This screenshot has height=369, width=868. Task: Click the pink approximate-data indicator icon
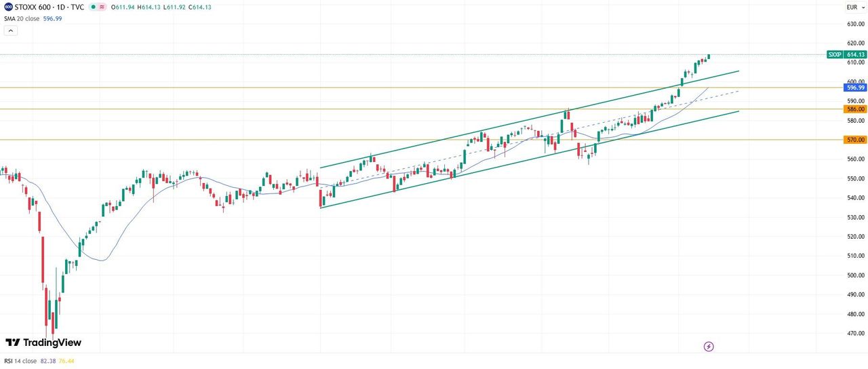(x=102, y=7)
